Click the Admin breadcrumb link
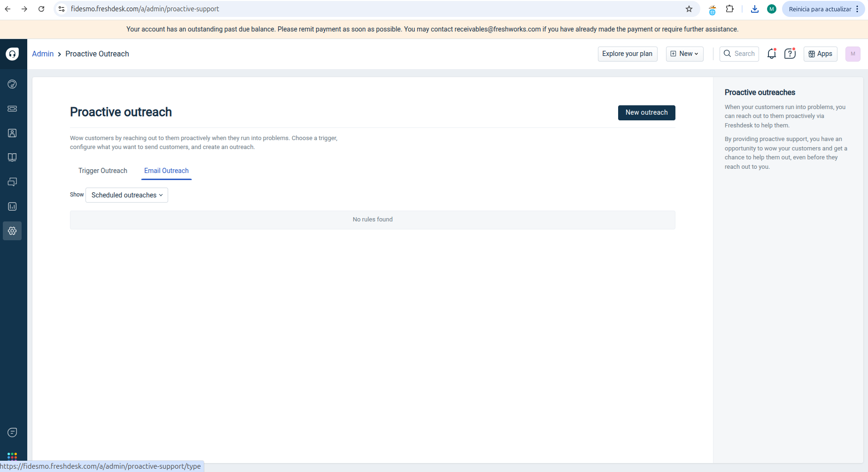The width and height of the screenshot is (868, 472). (x=43, y=54)
